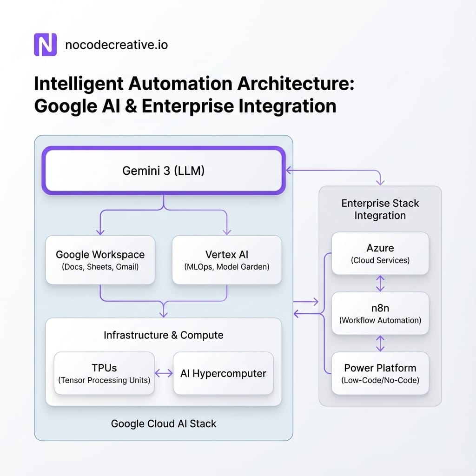Click the TPUs block
476x476 pixels.
tap(104, 373)
